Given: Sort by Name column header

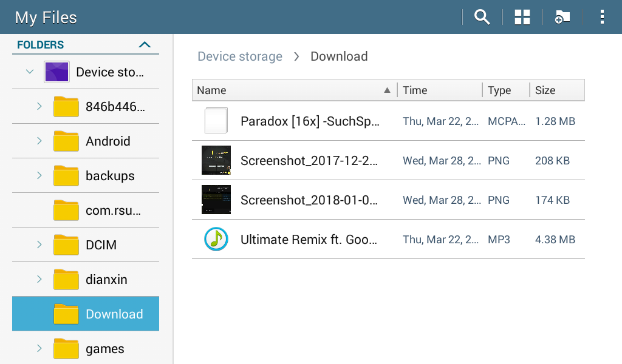Looking at the screenshot, I should 295,90.
